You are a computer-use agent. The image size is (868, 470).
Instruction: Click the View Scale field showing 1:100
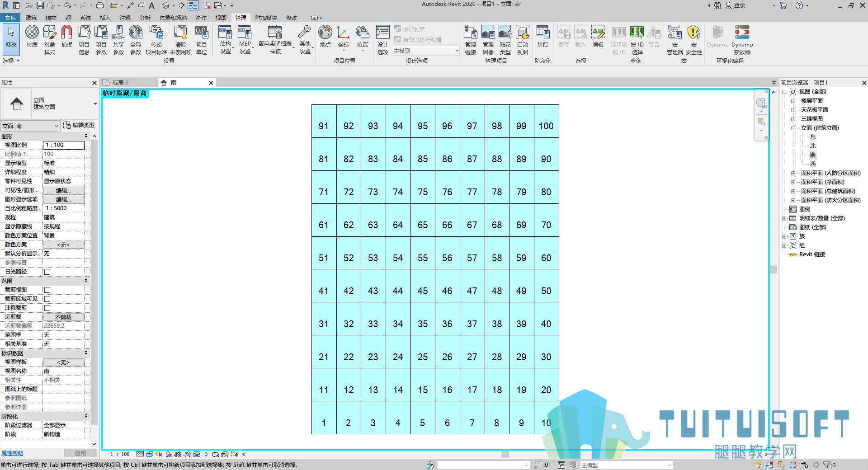click(64, 145)
